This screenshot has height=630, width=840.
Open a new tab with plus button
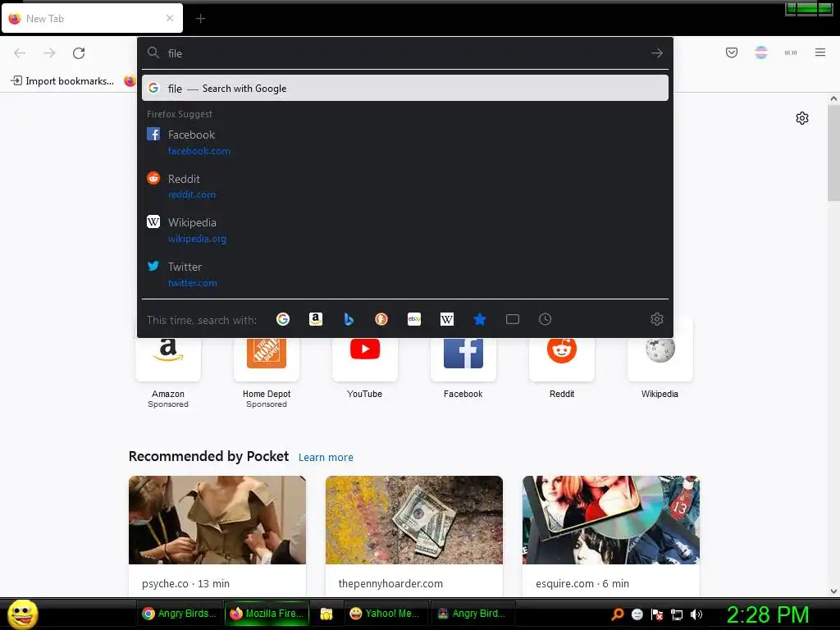[200, 19]
